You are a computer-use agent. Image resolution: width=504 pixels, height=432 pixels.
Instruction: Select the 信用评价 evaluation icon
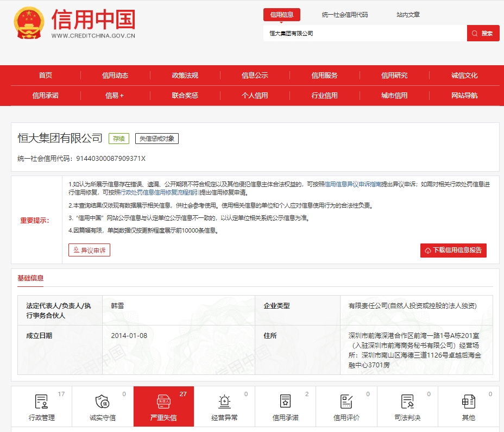[x=346, y=402]
